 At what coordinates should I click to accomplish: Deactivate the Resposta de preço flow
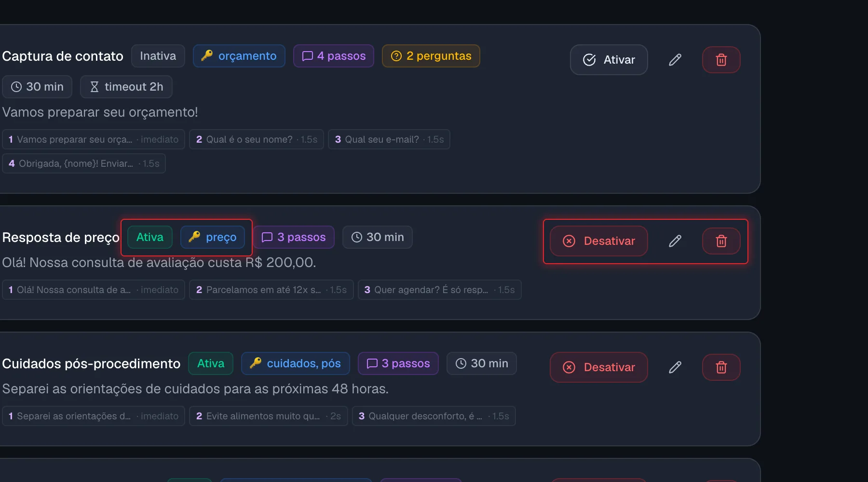click(x=598, y=241)
